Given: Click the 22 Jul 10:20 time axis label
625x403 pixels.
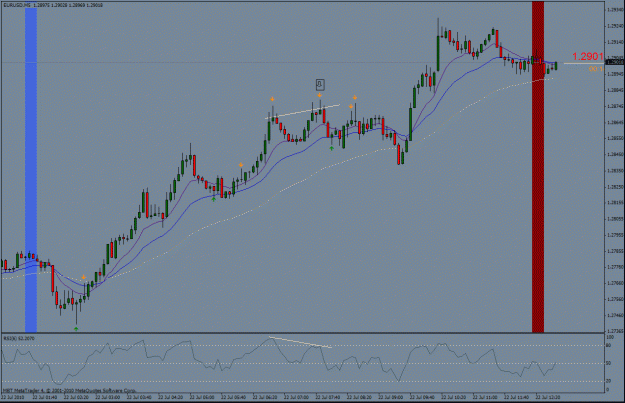Looking at the screenshot, I should pos(454,397).
